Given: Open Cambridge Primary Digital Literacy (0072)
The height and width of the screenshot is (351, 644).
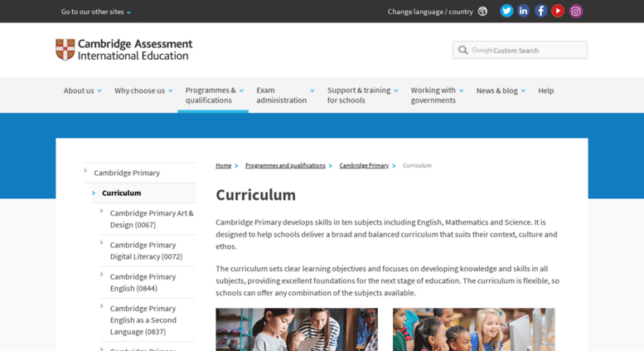Looking at the screenshot, I should (146, 251).
